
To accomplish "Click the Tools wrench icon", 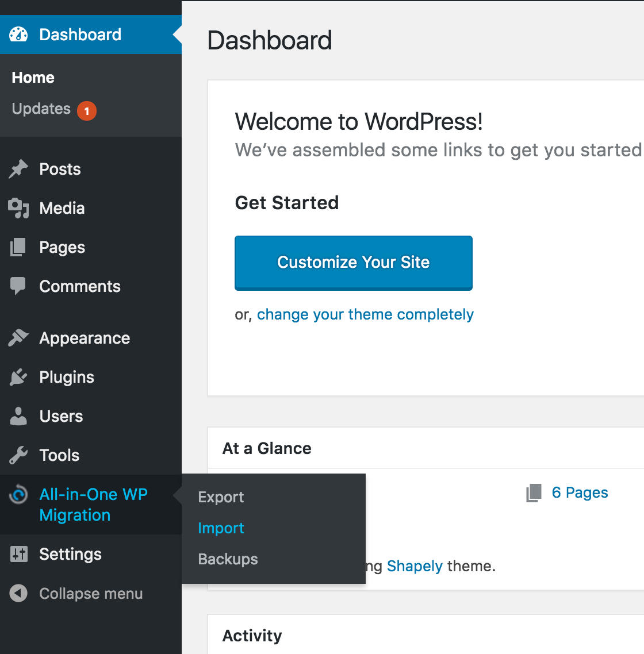I will (x=18, y=455).
